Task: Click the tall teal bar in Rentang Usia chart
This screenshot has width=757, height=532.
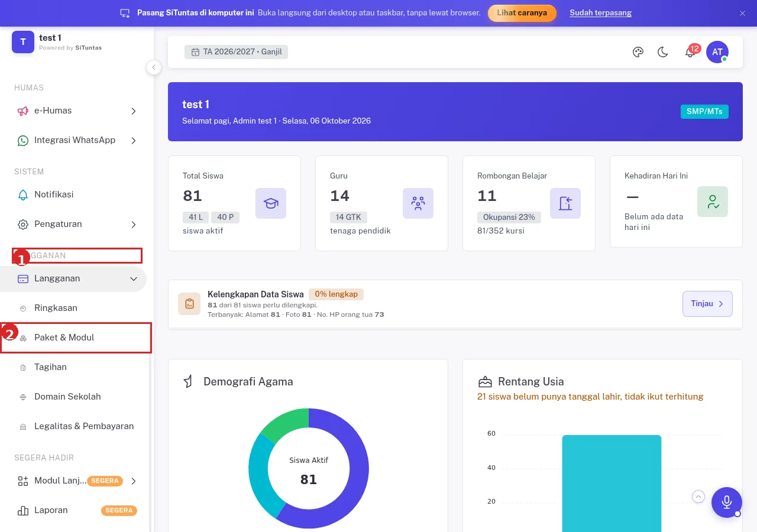Action: coord(612,484)
